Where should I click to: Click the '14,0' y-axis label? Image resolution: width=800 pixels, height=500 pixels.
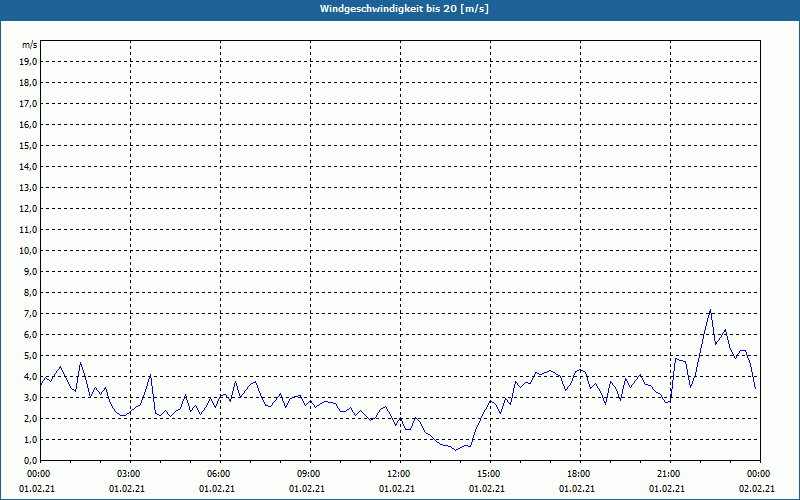click(29, 167)
